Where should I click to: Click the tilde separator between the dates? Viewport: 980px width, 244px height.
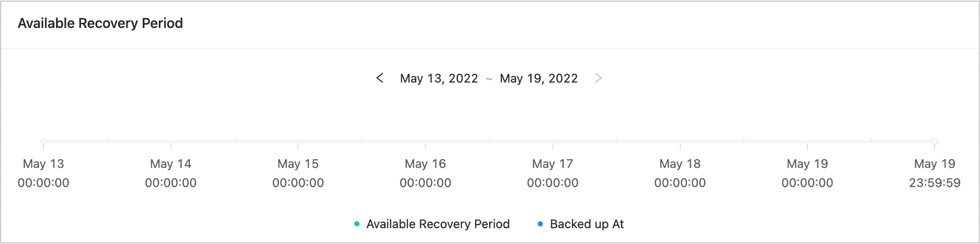(x=489, y=79)
